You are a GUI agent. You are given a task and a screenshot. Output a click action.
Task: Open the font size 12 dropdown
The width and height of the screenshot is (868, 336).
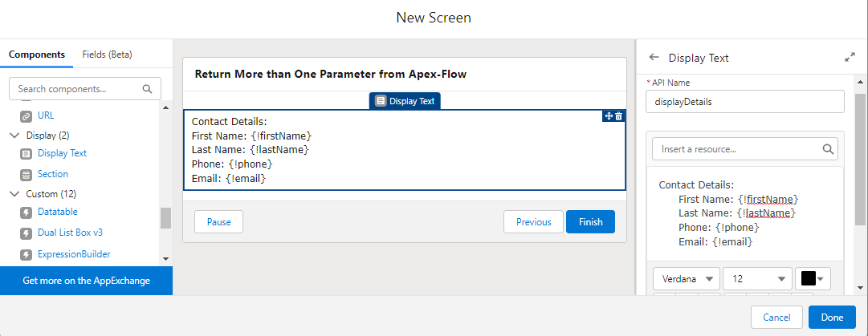757,279
